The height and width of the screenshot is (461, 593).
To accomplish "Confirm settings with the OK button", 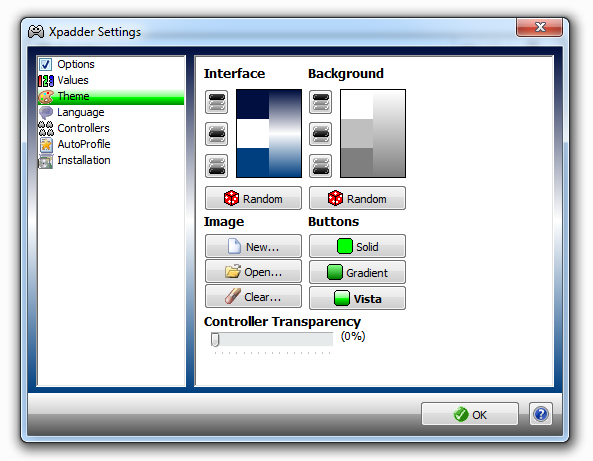I will [x=470, y=414].
